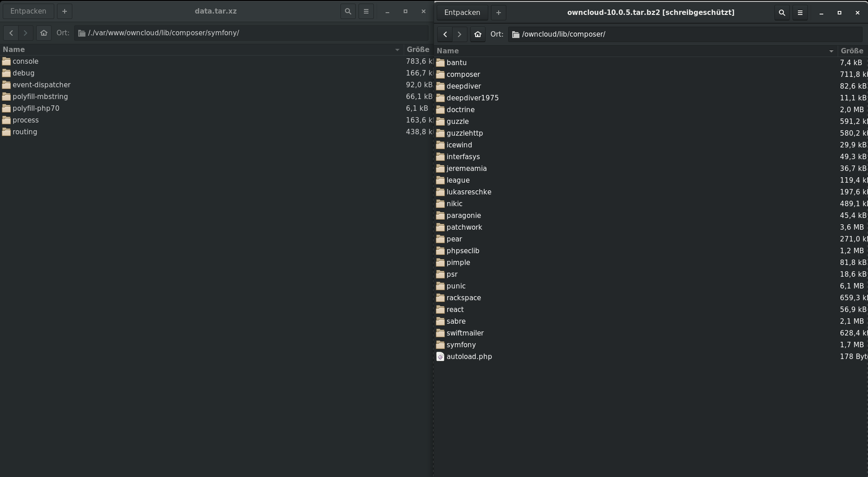Click the home icon in the left archive window
The width and height of the screenshot is (868, 477).
pos(43,33)
